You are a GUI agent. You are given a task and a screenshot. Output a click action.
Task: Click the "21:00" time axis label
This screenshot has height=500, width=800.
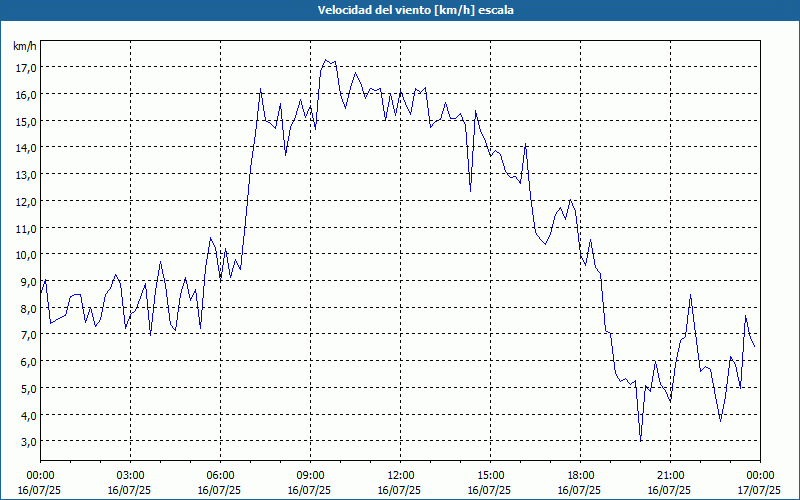tap(670, 475)
